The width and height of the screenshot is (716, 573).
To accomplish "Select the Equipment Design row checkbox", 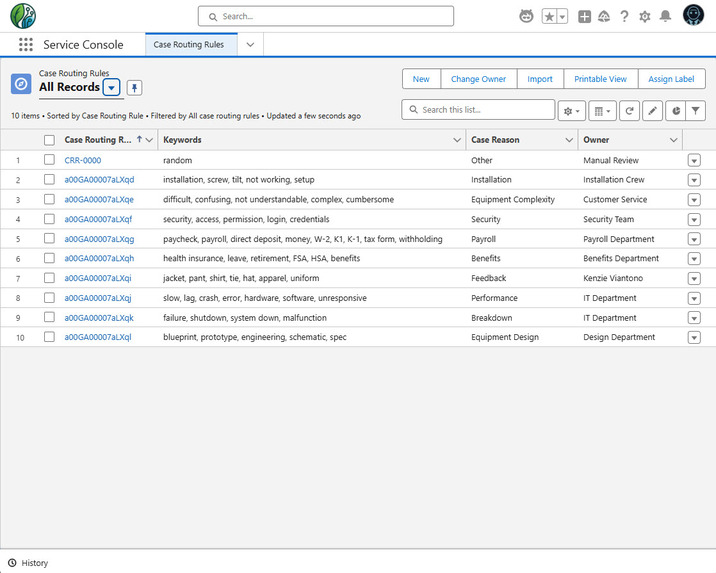I will click(49, 337).
